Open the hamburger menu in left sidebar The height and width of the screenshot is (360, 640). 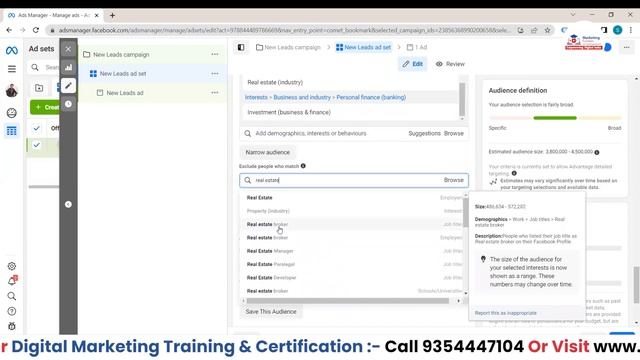tap(11, 69)
